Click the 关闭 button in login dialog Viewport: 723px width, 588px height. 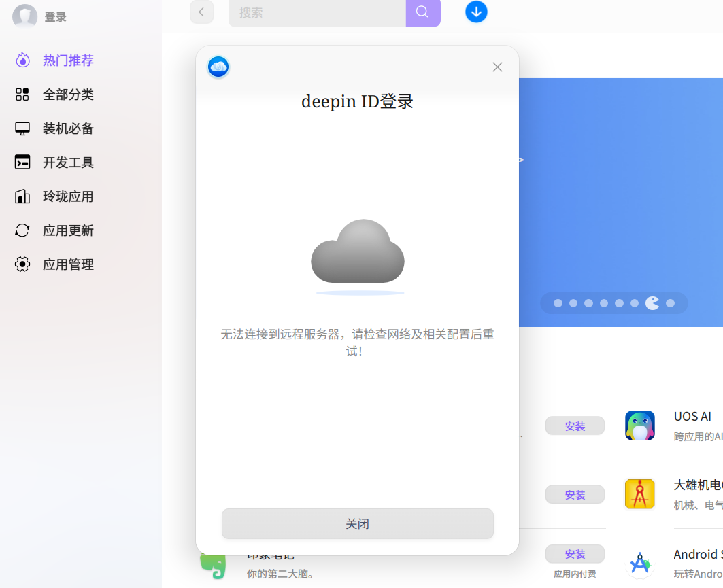[357, 523]
